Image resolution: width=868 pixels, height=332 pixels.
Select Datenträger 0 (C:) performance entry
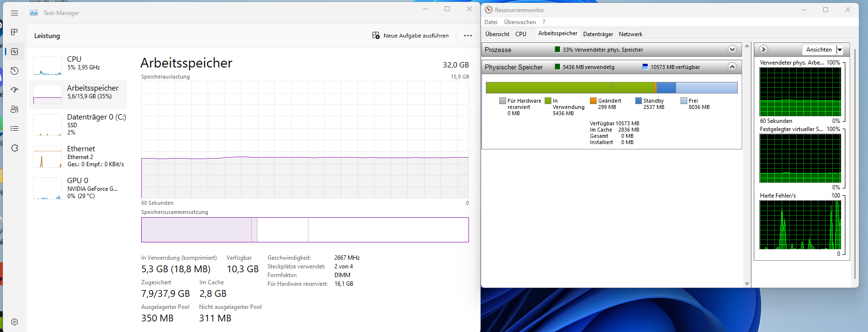coord(78,124)
